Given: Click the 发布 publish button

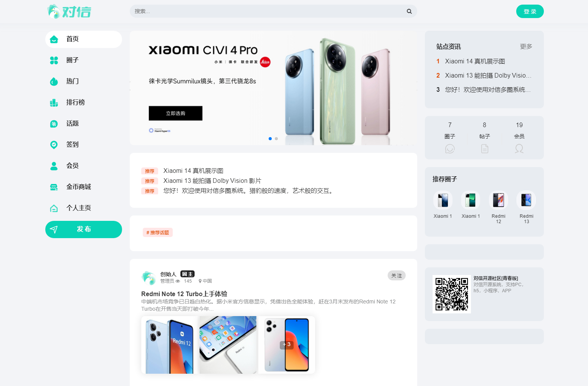Looking at the screenshot, I should pos(84,229).
